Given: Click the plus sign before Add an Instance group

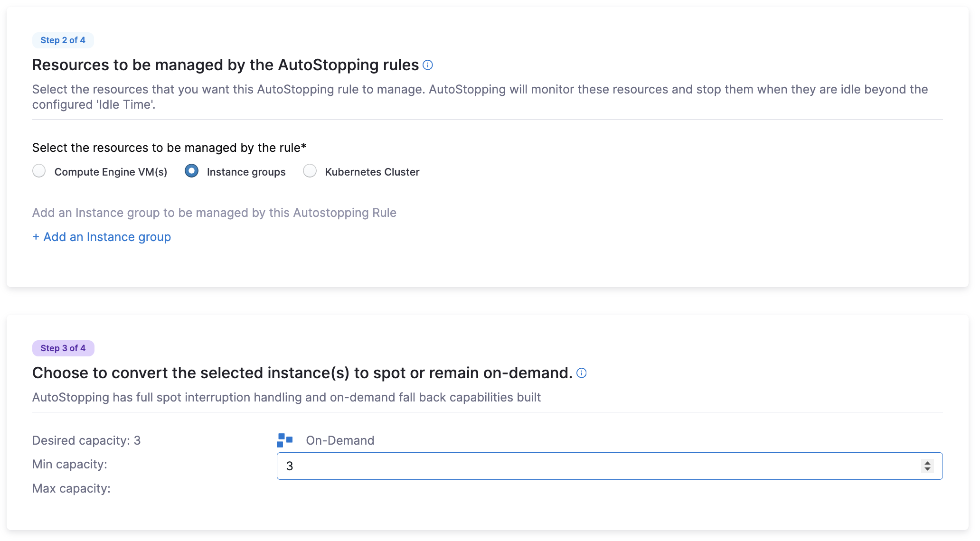Looking at the screenshot, I should (36, 237).
